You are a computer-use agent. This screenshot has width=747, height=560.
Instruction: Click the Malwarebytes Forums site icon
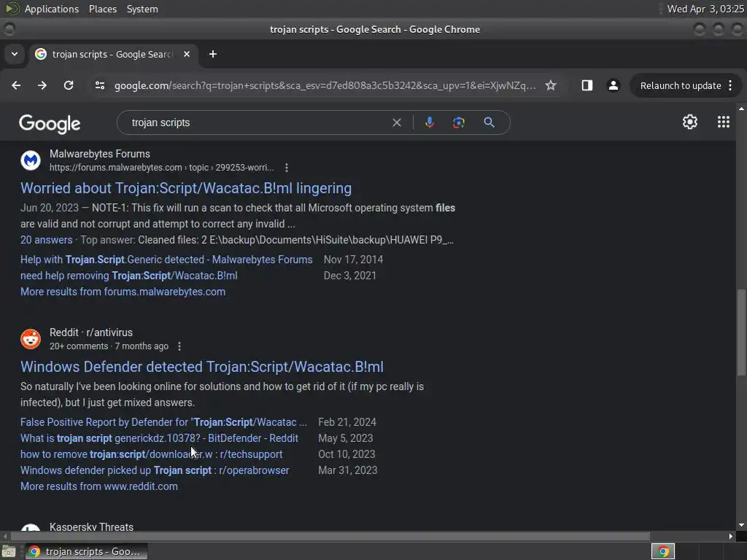click(31, 160)
